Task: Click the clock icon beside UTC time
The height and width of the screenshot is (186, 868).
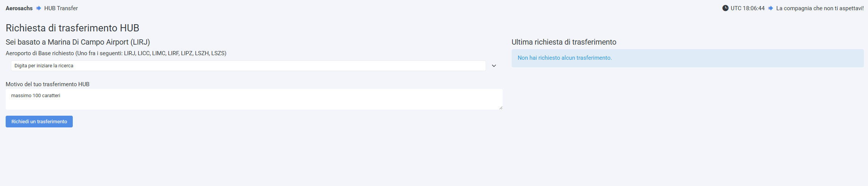Action: coord(725,8)
